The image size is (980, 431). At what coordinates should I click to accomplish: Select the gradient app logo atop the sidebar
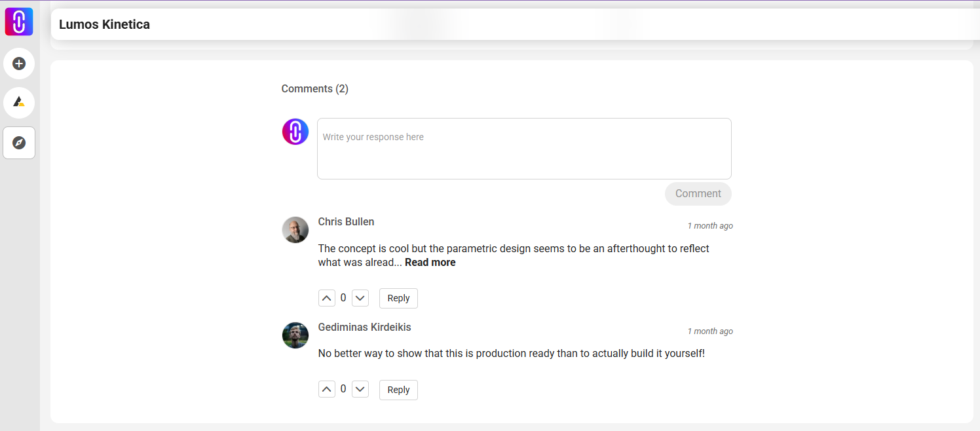[x=18, y=21]
